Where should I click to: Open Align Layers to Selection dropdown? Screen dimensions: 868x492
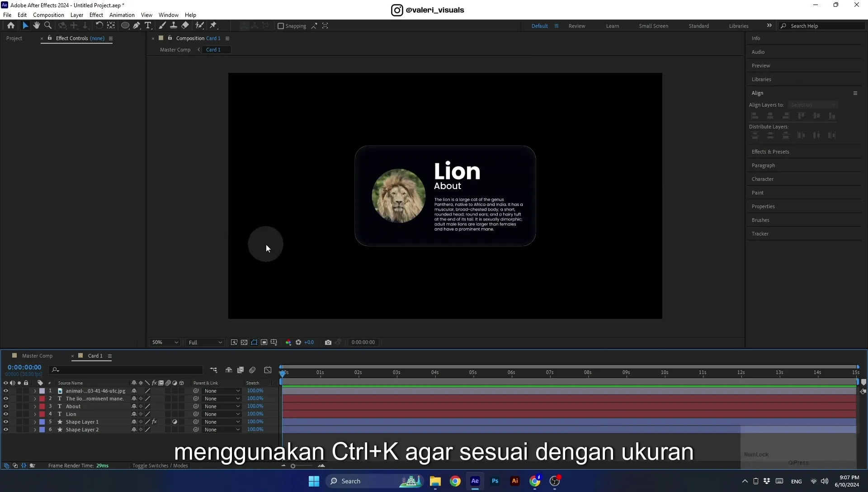(813, 105)
